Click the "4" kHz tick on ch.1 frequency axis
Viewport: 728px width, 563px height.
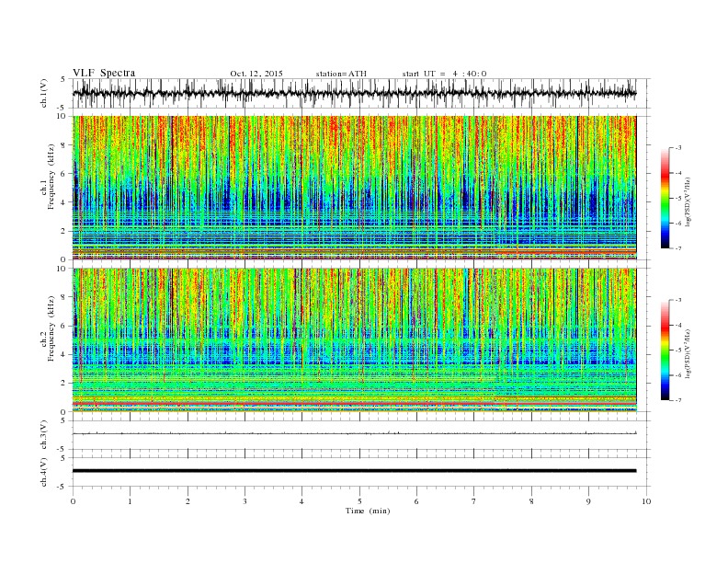pos(64,202)
